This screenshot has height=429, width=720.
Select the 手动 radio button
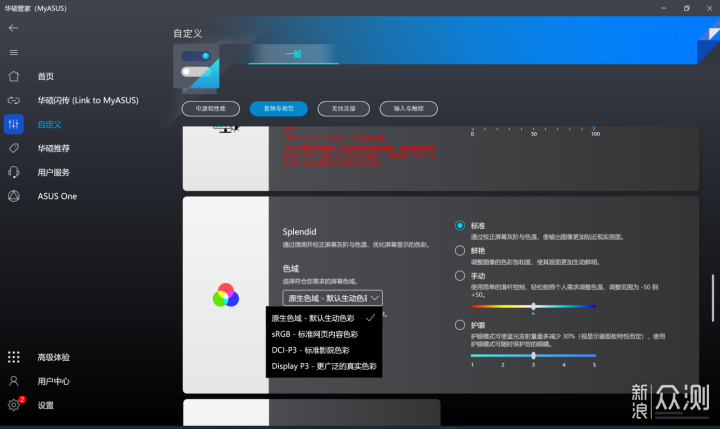tap(460, 276)
